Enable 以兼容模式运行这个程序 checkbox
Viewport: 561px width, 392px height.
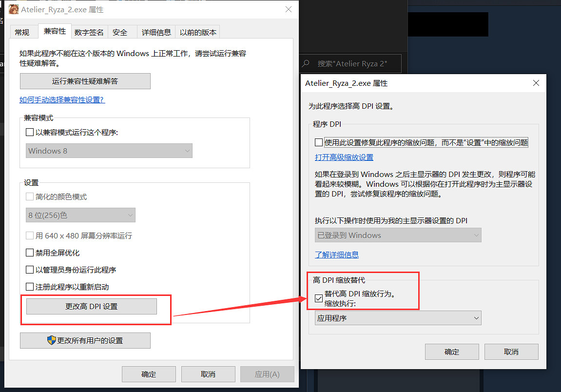tap(30, 132)
